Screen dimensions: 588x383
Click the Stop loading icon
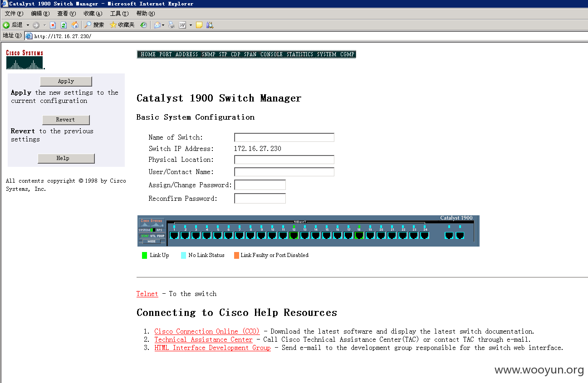pos(53,25)
